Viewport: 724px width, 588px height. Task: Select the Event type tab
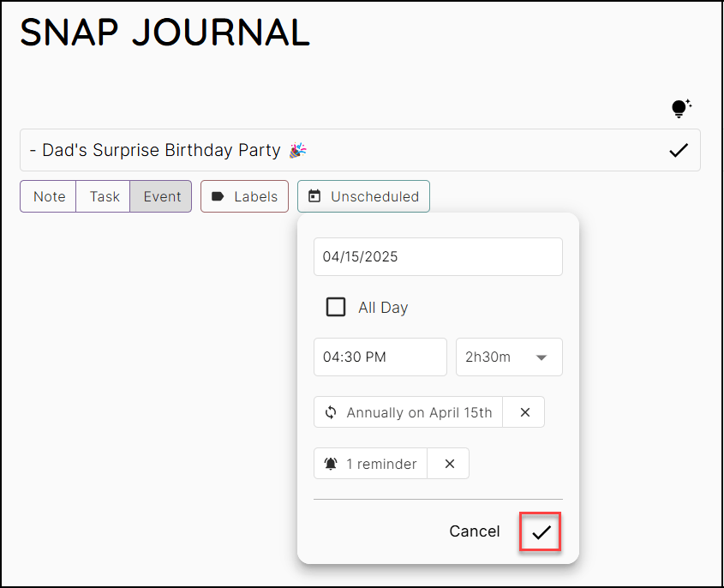click(x=161, y=196)
